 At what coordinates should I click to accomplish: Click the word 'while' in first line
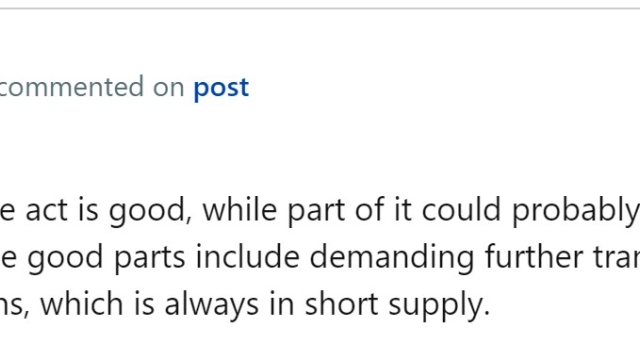click(x=240, y=210)
